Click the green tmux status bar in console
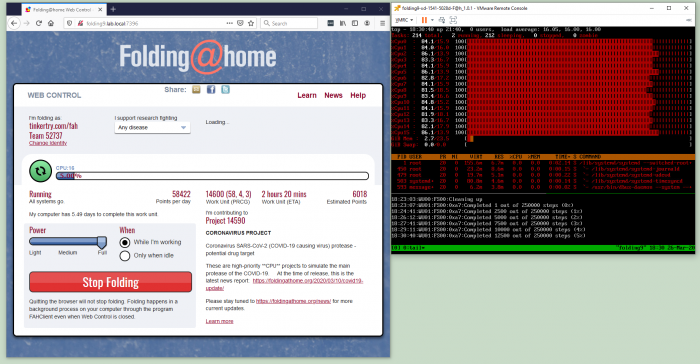 click(543, 248)
